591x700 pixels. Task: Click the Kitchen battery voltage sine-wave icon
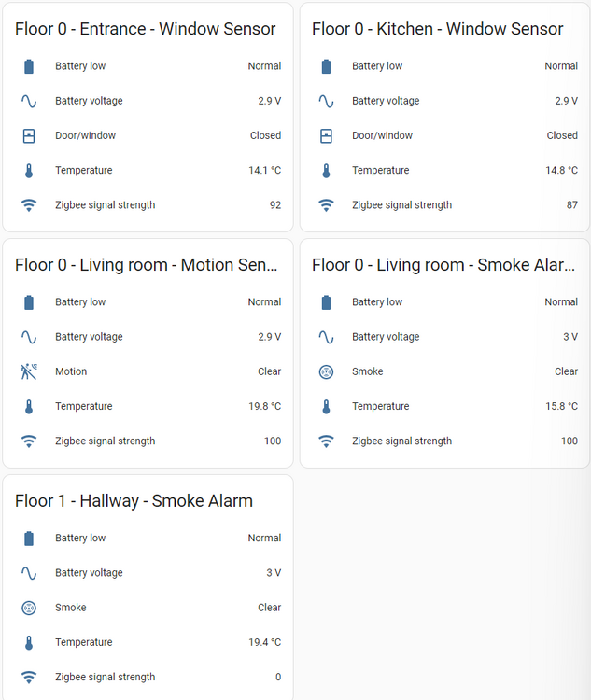(x=326, y=101)
